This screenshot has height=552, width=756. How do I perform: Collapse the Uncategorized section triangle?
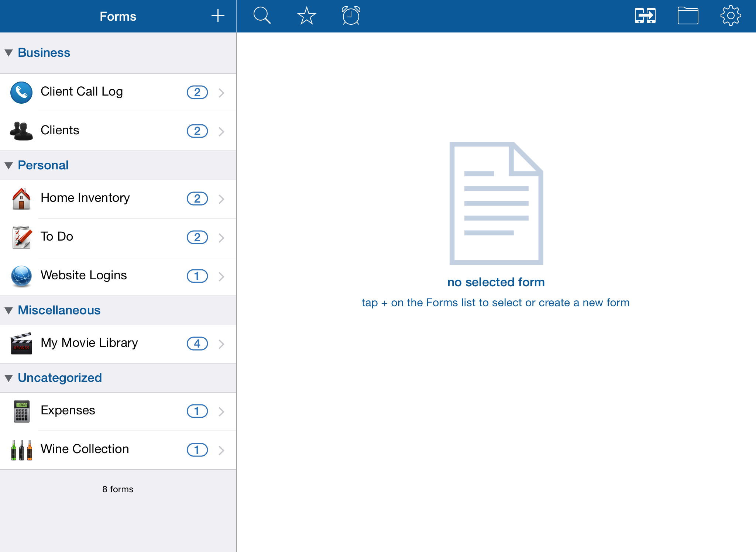click(9, 378)
